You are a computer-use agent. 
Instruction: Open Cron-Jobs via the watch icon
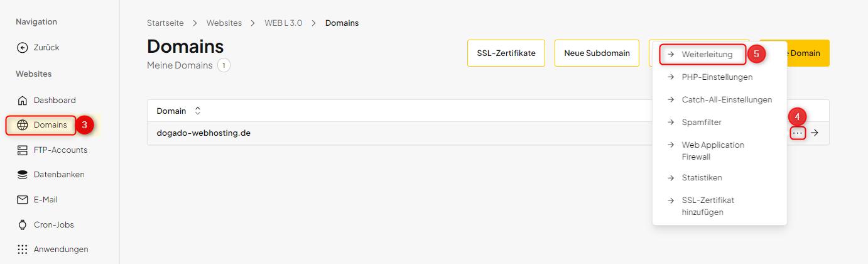click(23, 224)
